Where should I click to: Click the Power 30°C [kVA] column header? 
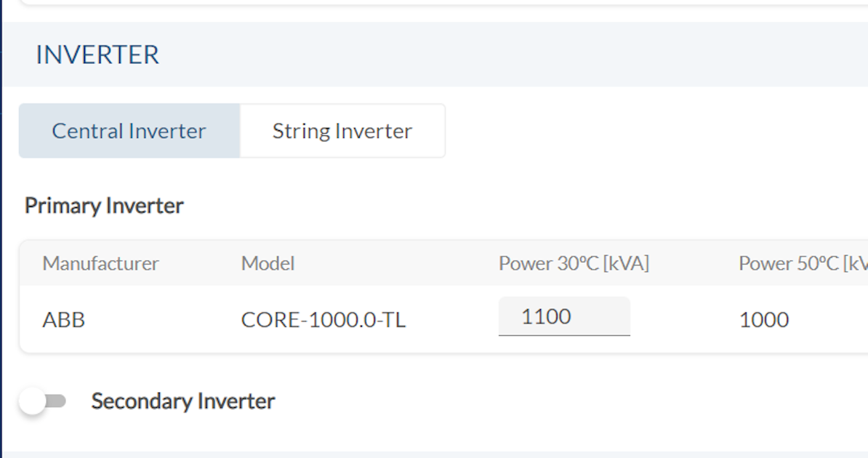point(574,263)
